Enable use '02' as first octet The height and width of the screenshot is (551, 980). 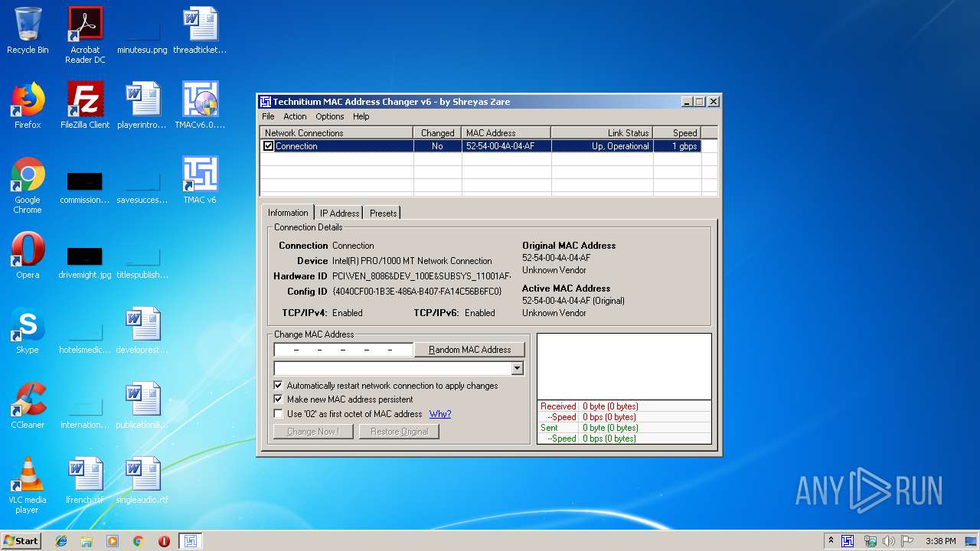[x=279, y=414]
